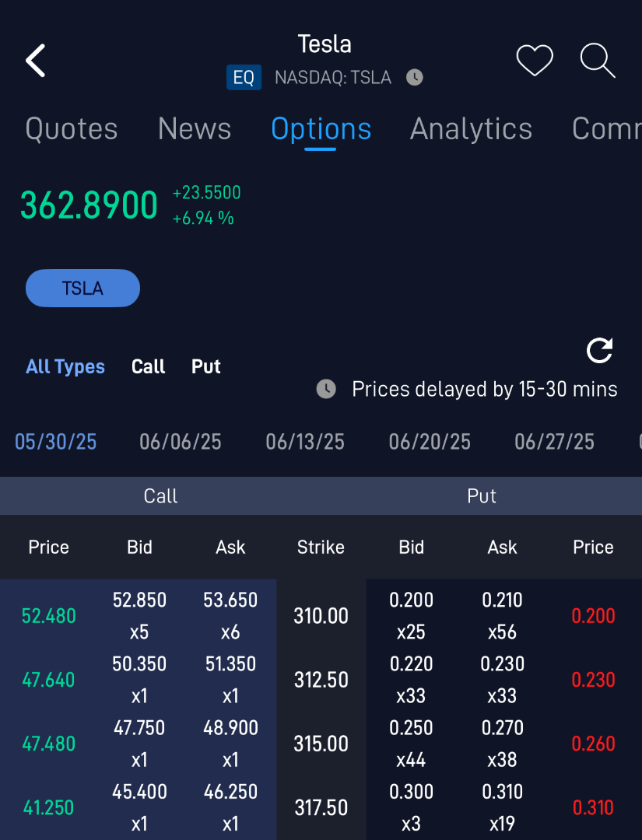Select the 310.00 strike row
This screenshot has height=840, width=642.
pyautogui.click(x=321, y=616)
